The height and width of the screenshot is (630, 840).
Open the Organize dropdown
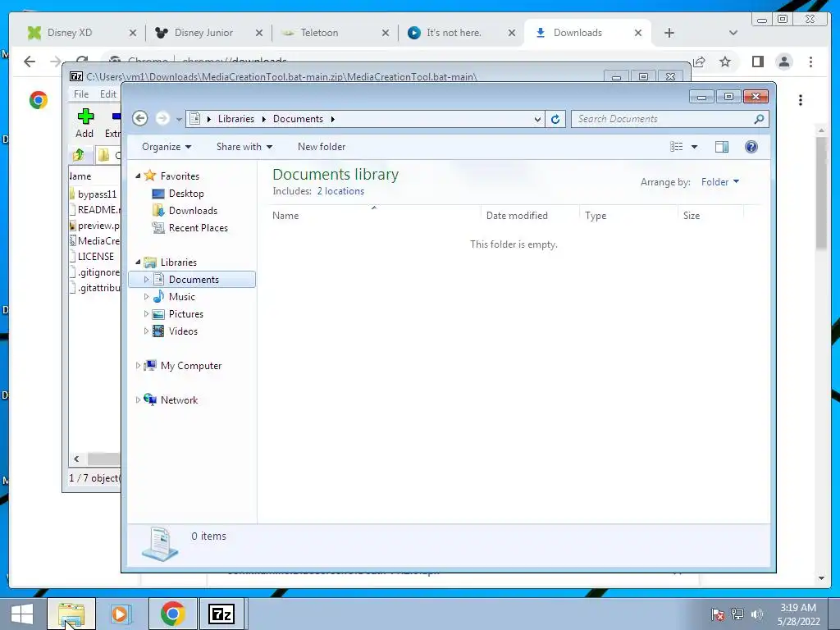click(x=167, y=147)
